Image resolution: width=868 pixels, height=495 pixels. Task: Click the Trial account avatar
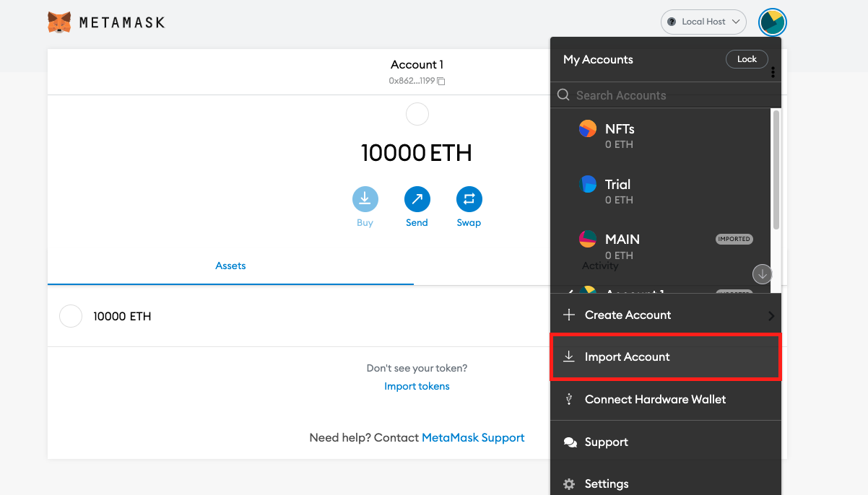coord(588,184)
